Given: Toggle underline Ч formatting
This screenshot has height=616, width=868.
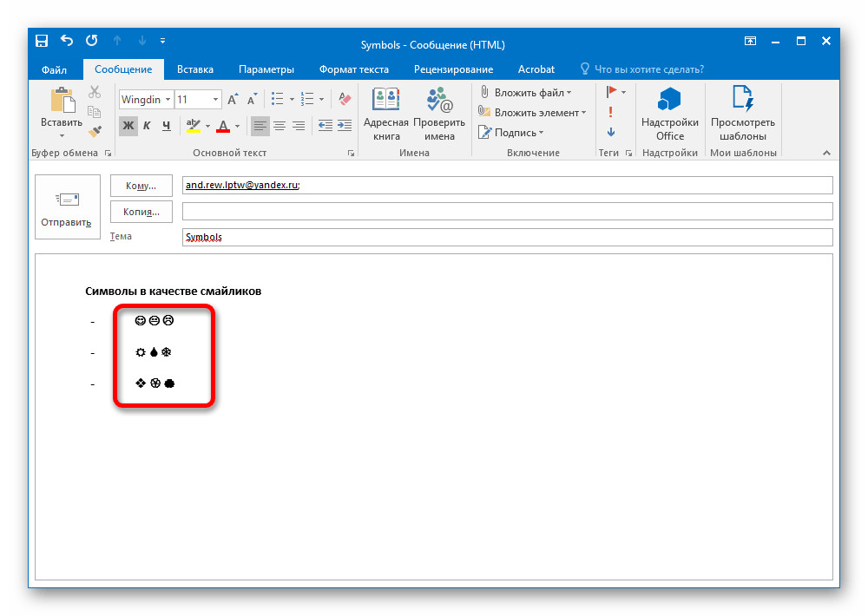Looking at the screenshot, I should 166,126.
